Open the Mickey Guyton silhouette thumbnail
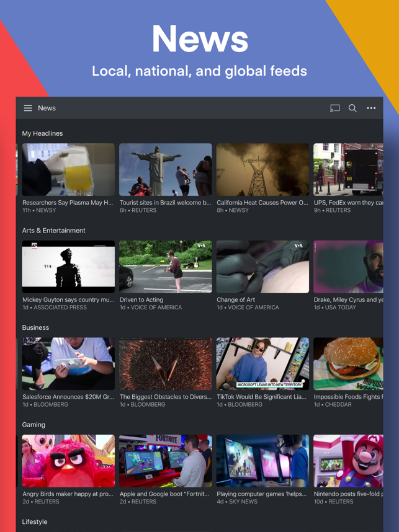The image size is (399, 532). (x=68, y=267)
